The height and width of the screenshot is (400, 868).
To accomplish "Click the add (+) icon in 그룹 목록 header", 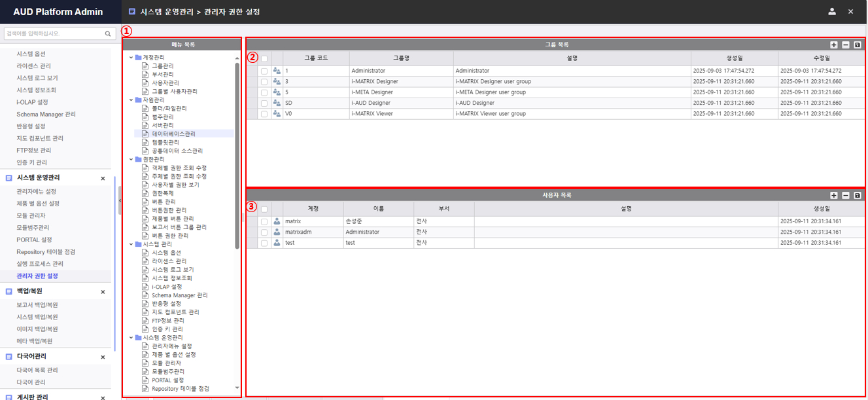I will (x=833, y=45).
